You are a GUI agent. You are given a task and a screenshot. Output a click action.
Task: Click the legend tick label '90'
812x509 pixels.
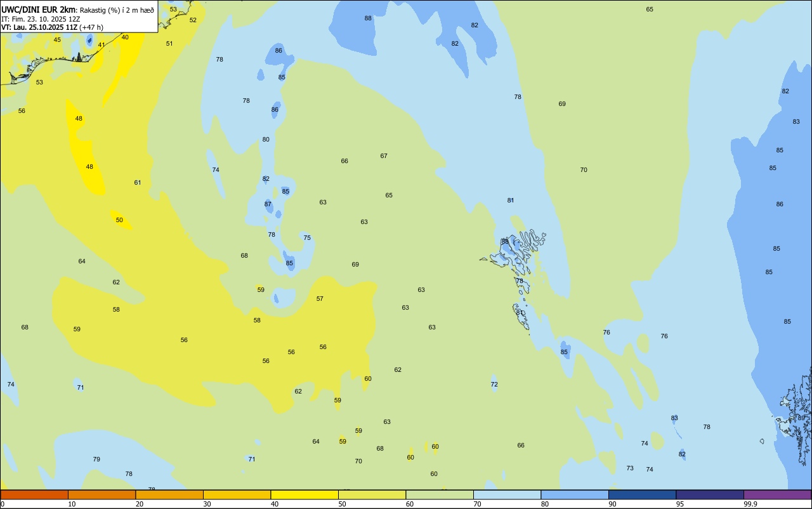point(613,504)
